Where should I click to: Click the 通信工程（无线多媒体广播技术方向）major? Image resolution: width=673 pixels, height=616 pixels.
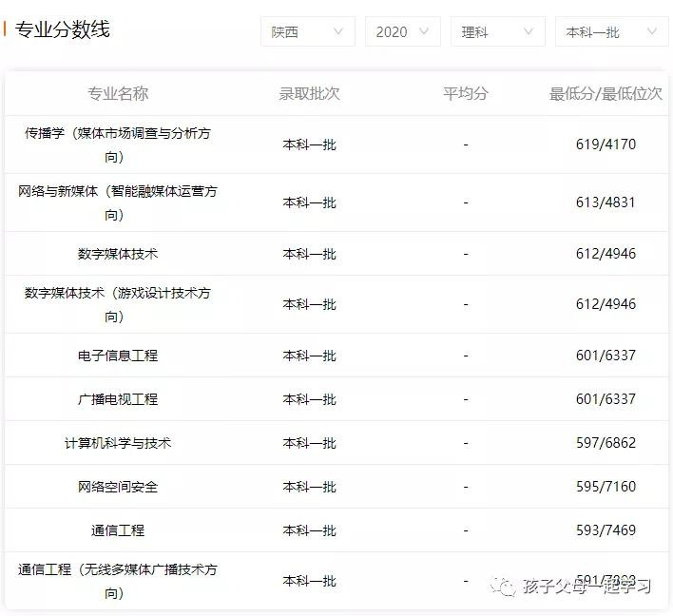(x=118, y=581)
